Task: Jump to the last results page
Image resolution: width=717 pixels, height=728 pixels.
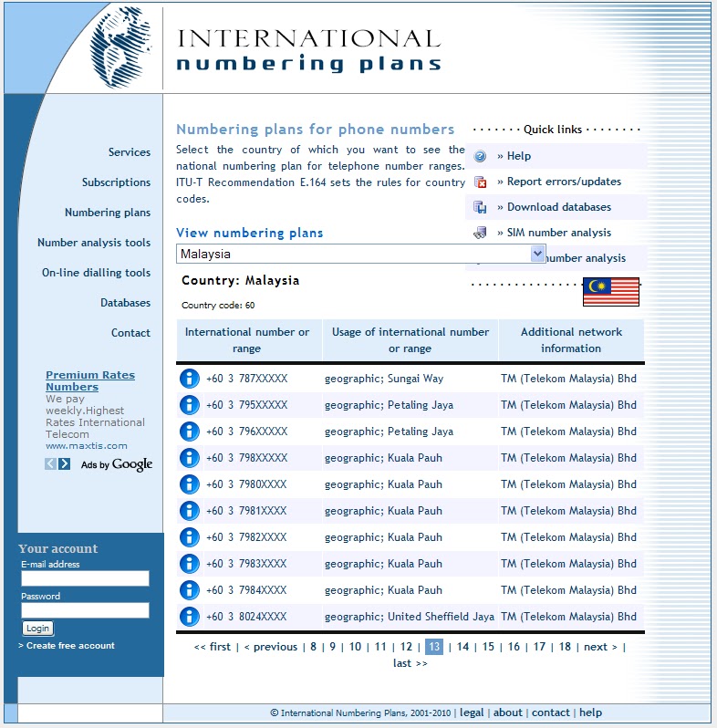Action: [410, 663]
